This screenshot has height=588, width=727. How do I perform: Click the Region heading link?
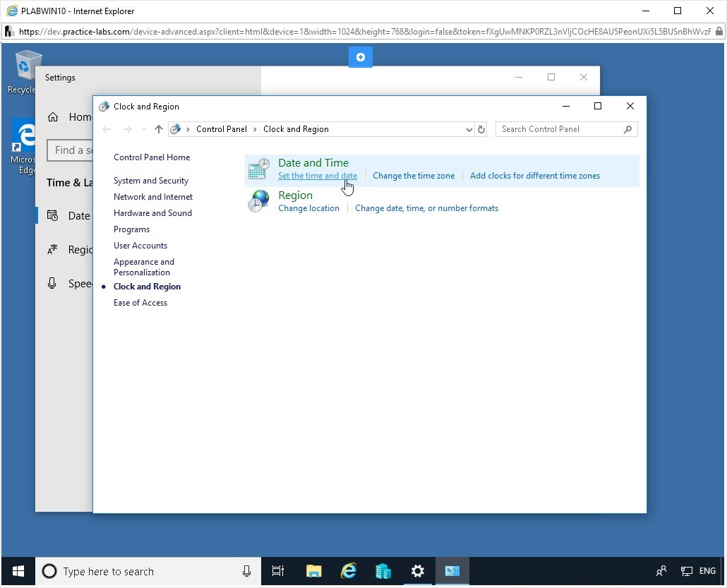[x=295, y=196]
